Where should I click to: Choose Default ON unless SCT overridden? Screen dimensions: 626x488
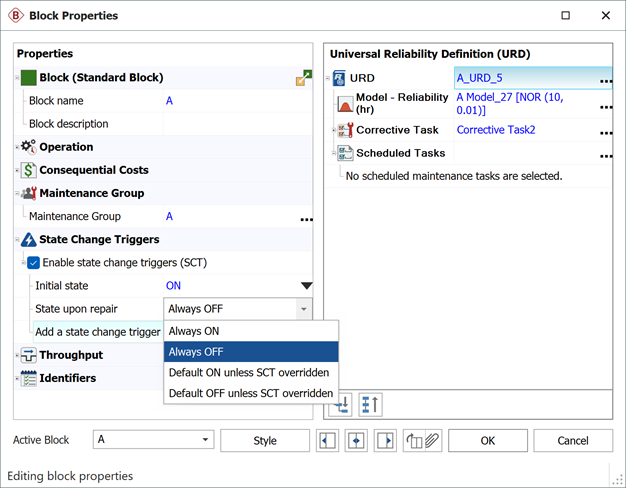coord(251,373)
